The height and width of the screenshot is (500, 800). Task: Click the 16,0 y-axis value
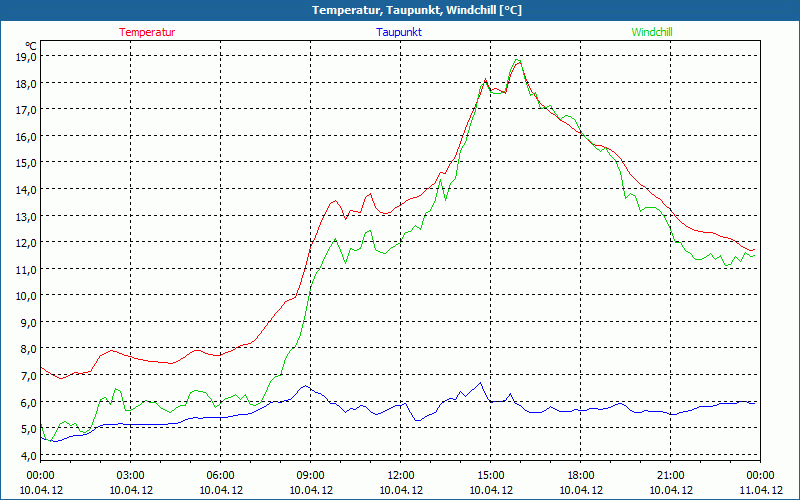pyautogui.click(x=26, y=137)
